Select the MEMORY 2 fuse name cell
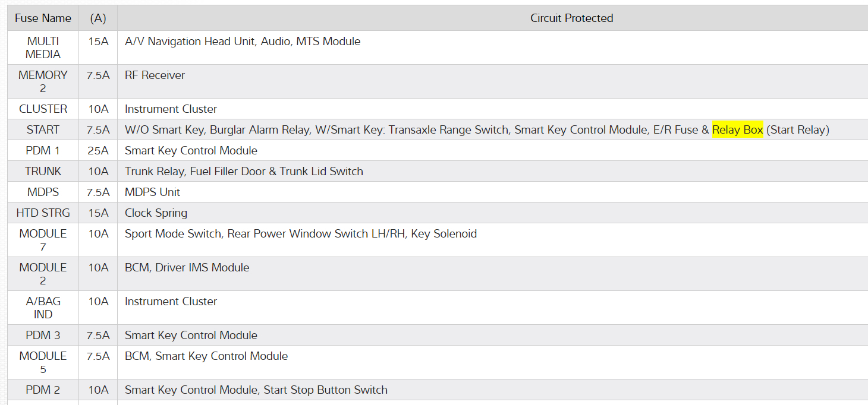 tap(43, 81)
